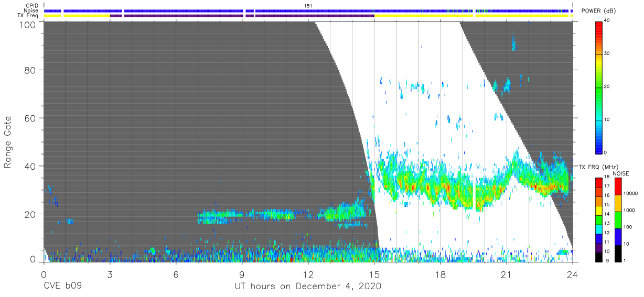Click the TX FRQ (MHz) color scale
This screenshot has width=644, height=297.
(599, 219)
